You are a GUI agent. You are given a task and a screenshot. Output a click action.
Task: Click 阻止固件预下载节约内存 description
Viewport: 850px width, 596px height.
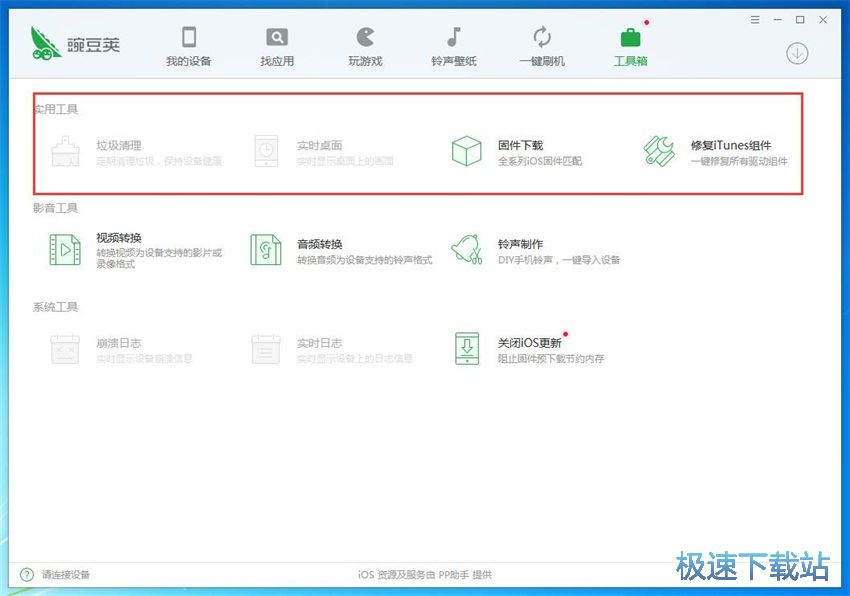click(x=551, y=358)
